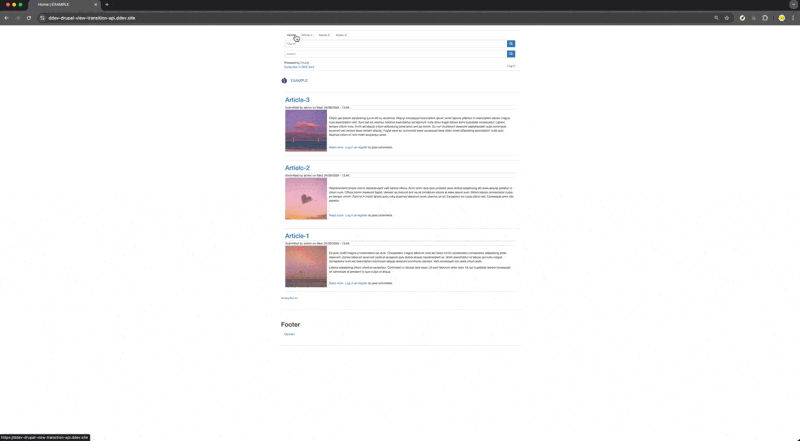Open the Article-2 heading link
Screen dimensions: 800x441
(x=297, y=168)
